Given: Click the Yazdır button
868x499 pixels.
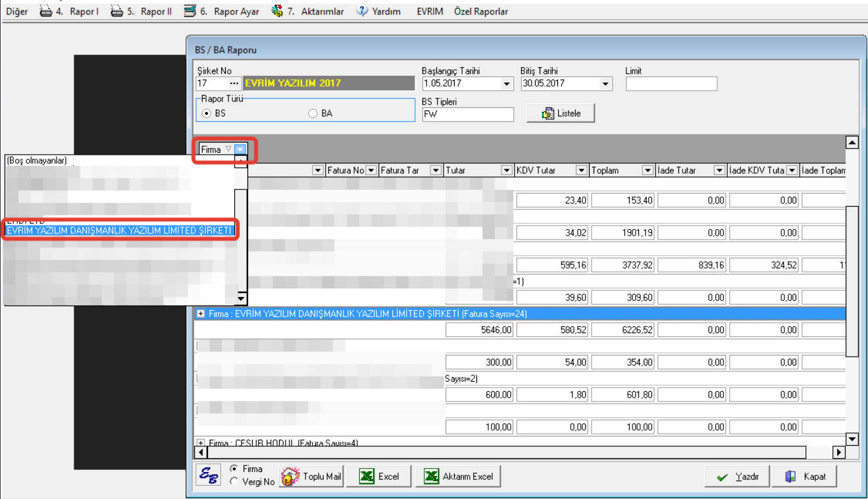Looking at the screenshot, I should pyautogui.click(x=737, y=477).
